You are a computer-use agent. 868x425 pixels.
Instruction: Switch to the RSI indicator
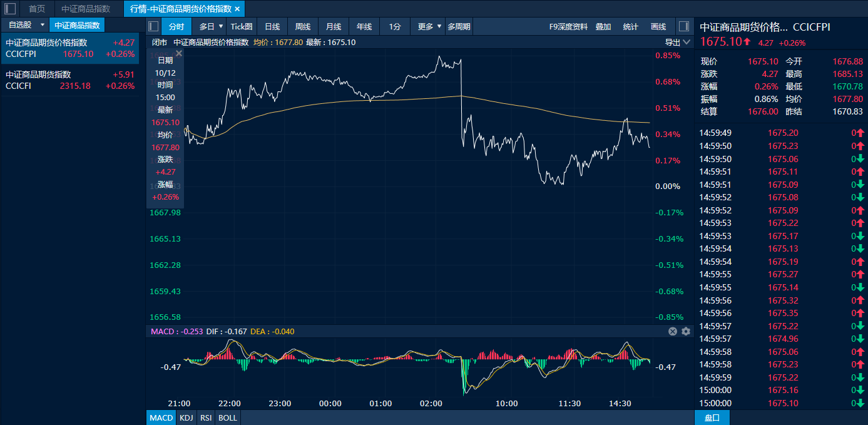pos(206,417)
